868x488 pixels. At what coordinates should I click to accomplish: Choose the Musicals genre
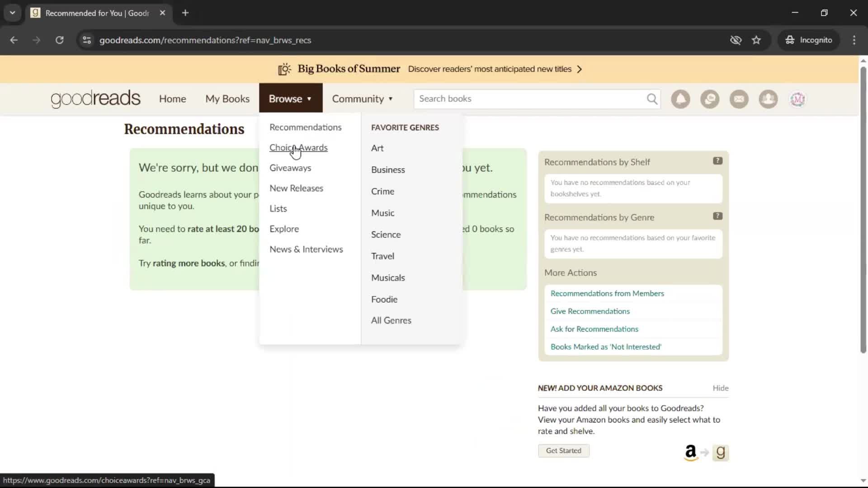[388, 278]
